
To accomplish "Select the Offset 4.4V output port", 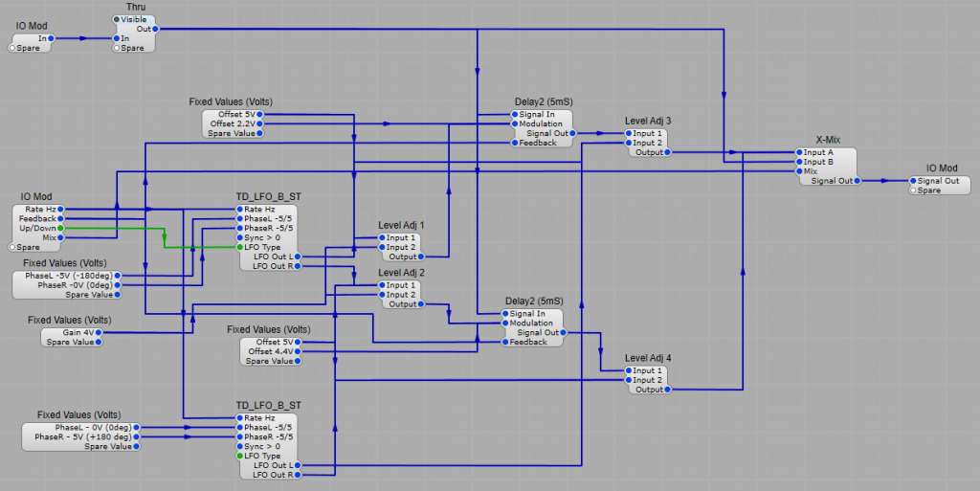I will click(301, 351).
